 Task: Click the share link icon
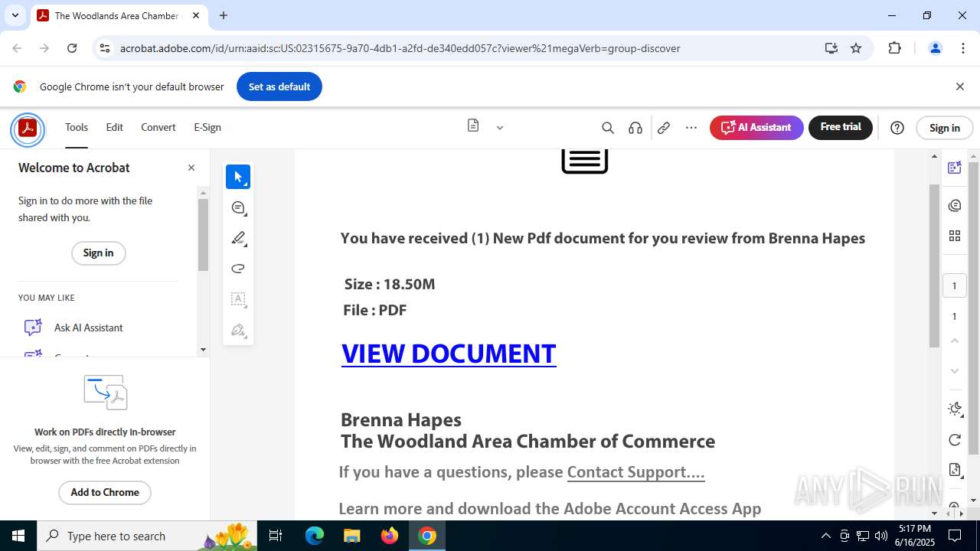click(664, 128)
